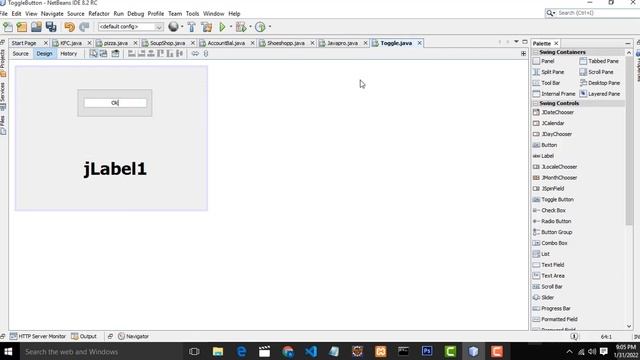Switch to the KFC.java tab
Viewport: 640px width, 360px height.
[71, 43]
